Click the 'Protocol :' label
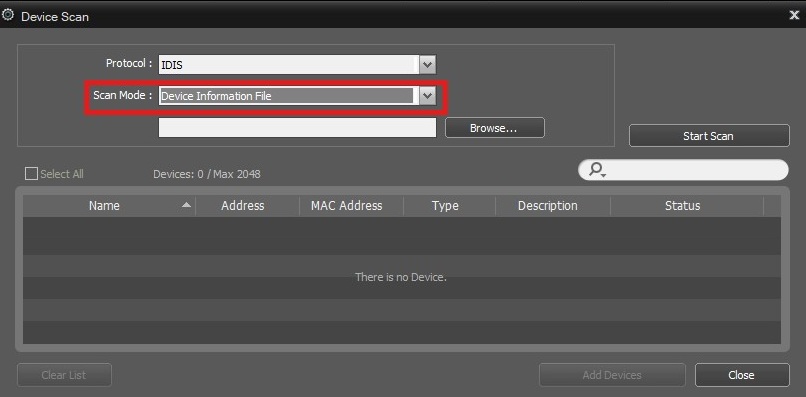Image resolution: width=806 pixels, height=397 pixels. [129, 63]
